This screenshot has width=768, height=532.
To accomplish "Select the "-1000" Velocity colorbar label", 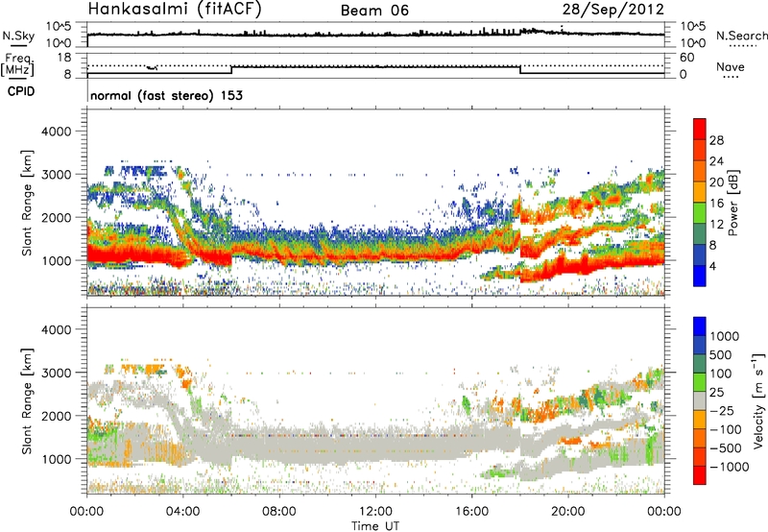I will [x=729, y=467].
